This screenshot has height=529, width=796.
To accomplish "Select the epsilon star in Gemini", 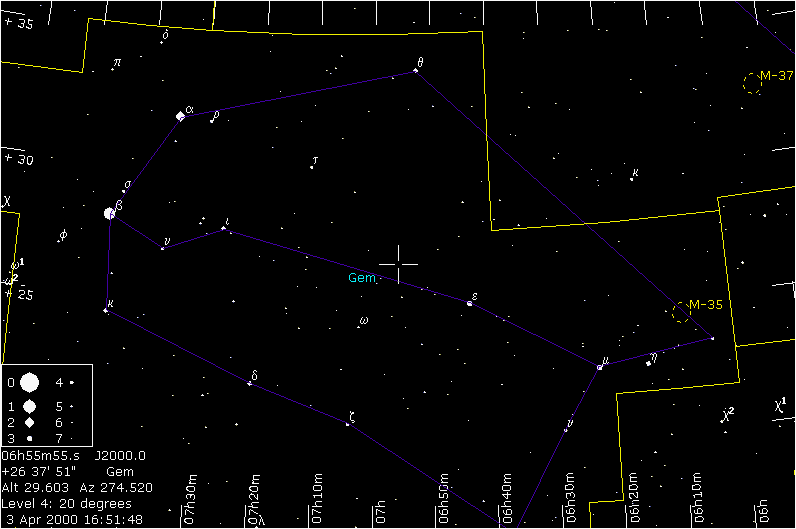I will click(x=470, y=302).
